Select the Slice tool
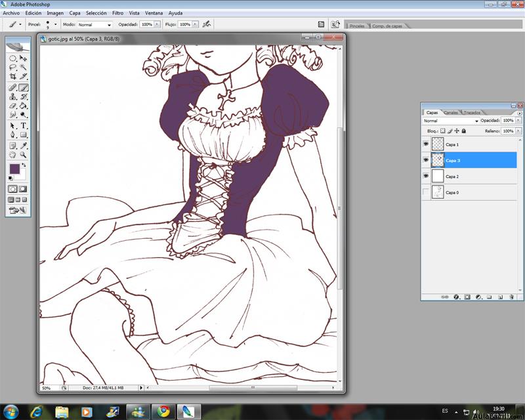 point(23,76)
